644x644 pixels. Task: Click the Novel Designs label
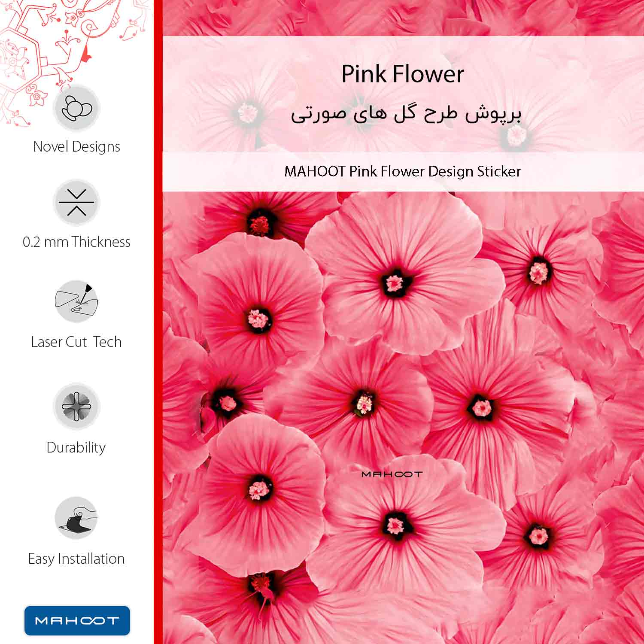pos(76,147)
